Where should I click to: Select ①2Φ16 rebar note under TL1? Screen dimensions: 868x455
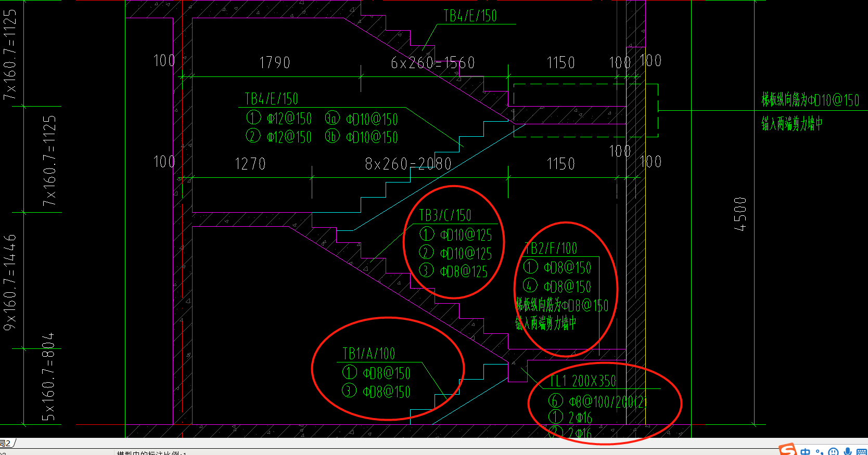pos(570,417)
